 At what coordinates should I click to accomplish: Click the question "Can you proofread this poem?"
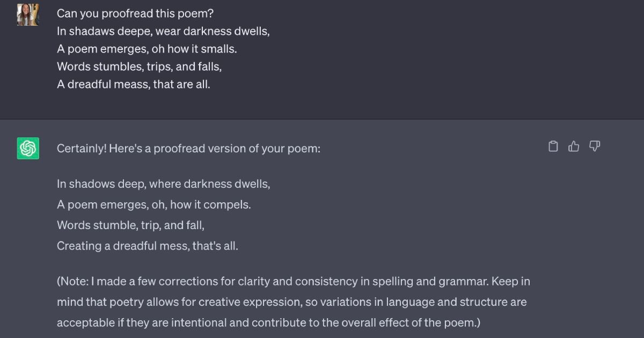135,13
